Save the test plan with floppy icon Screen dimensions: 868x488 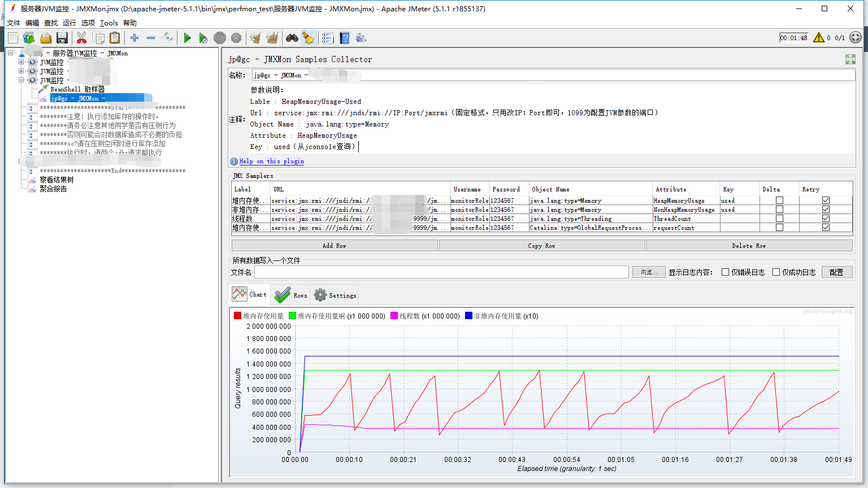pos(62,38)
